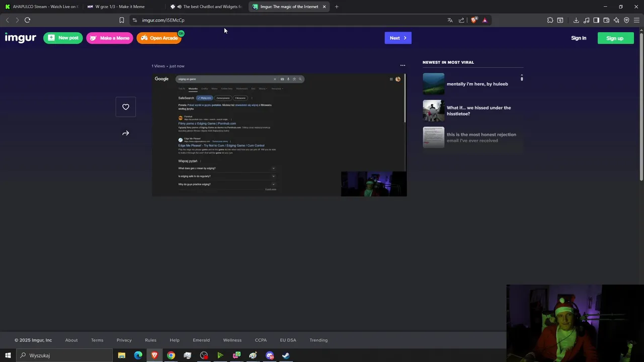This screenshot has width=644, height=362.
Task: Toggle the browser sidebar panel icon
Action: pos(596,20)
